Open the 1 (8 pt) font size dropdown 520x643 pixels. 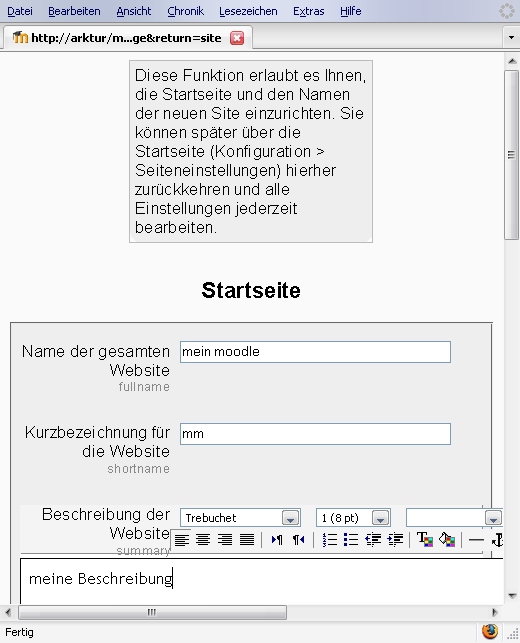353,518
